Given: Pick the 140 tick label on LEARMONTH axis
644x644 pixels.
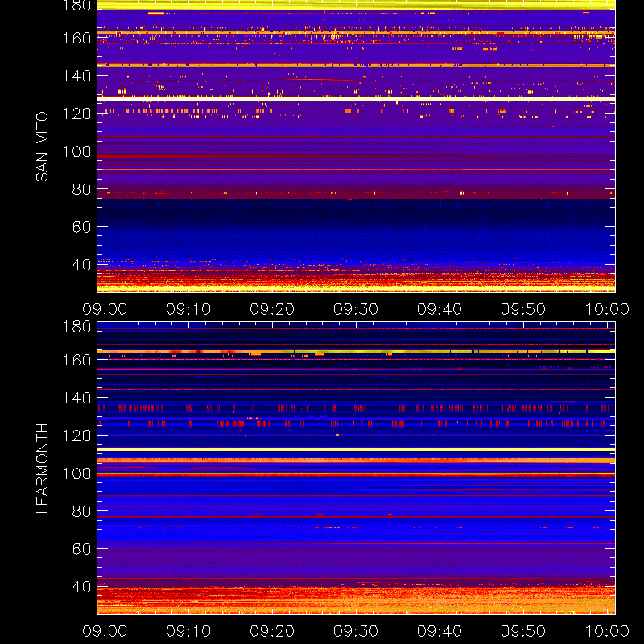Looking at the screenshot, I should (x=76, y=398).
